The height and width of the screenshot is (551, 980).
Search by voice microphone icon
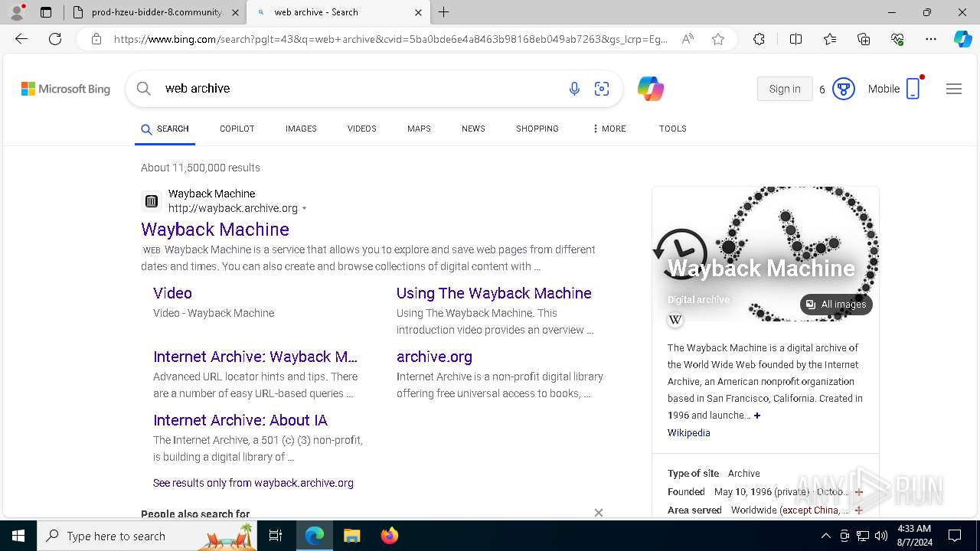574,89
